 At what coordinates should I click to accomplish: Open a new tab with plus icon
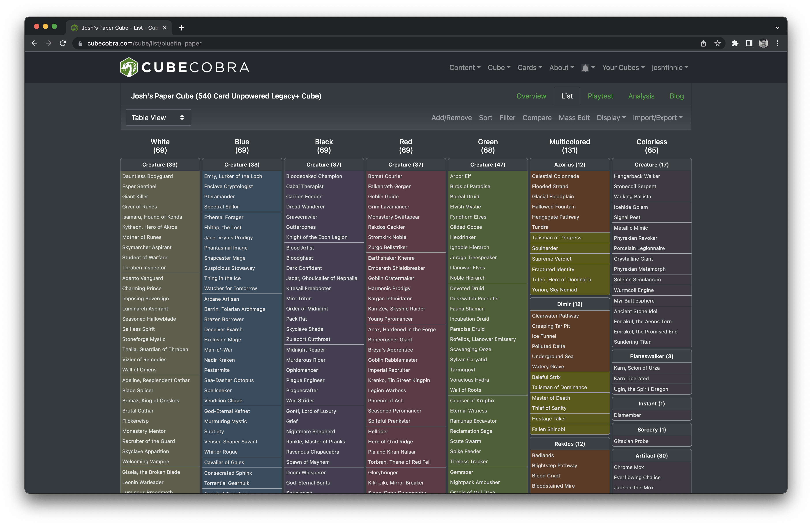(181, 28)
